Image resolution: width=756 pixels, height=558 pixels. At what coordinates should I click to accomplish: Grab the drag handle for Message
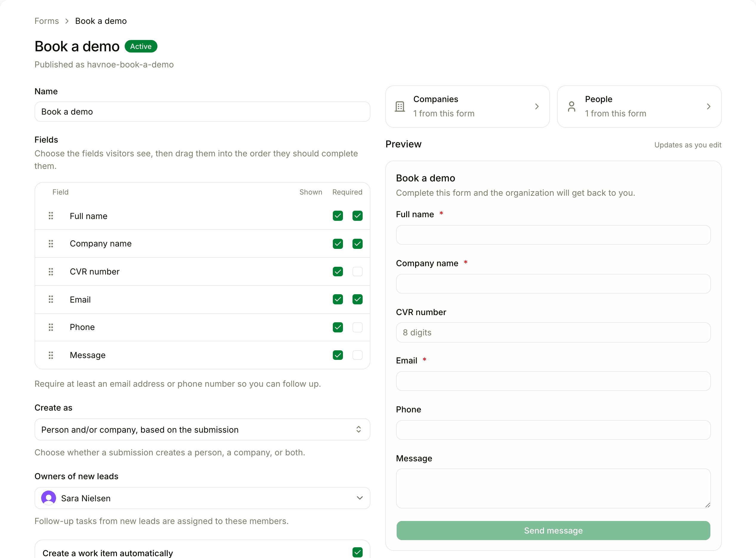coord(51,355)
